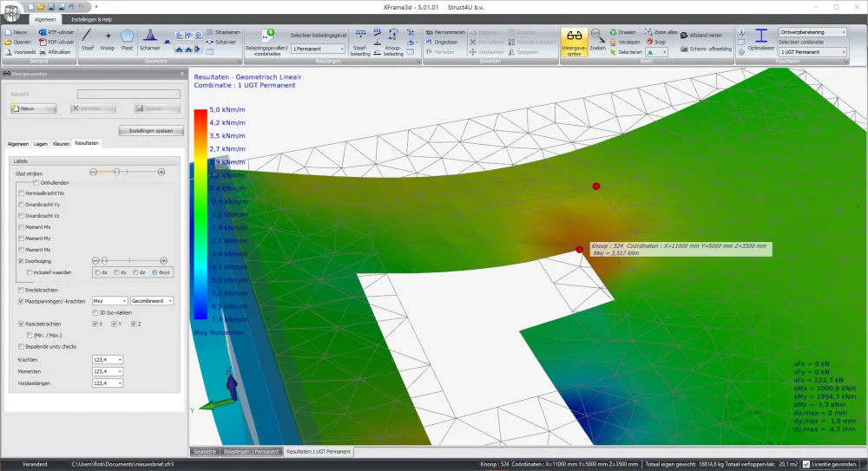Open the Ontwerpberekening dropdown
Image resolution: width=868 pixels, height=471 pixels.
(x=812, y=32)
